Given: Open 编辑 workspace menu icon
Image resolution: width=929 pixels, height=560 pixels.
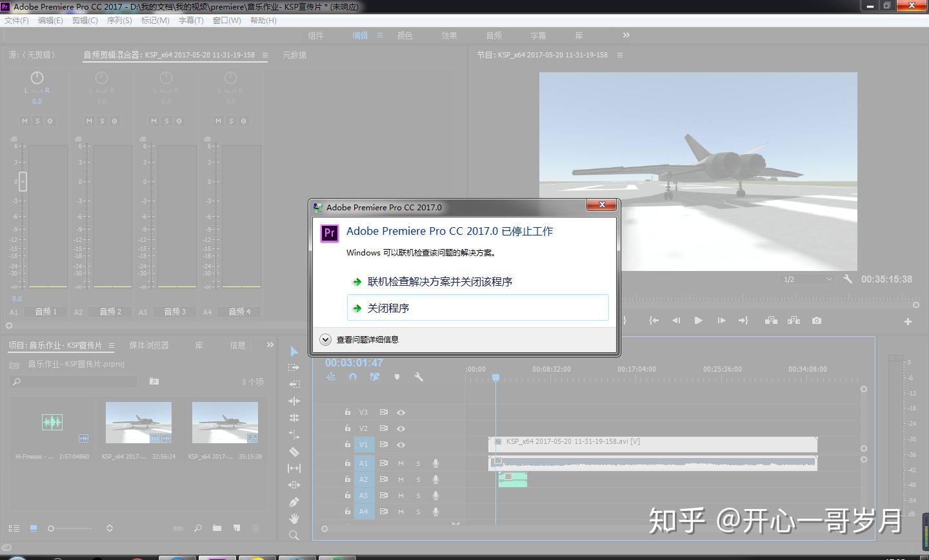Looking at the screenshot, I should (x=380, y=35).
